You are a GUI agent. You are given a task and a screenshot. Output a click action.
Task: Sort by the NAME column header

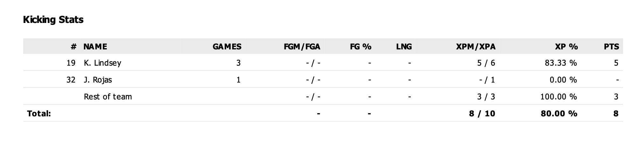pyautogui.click(x=95, y=47)
